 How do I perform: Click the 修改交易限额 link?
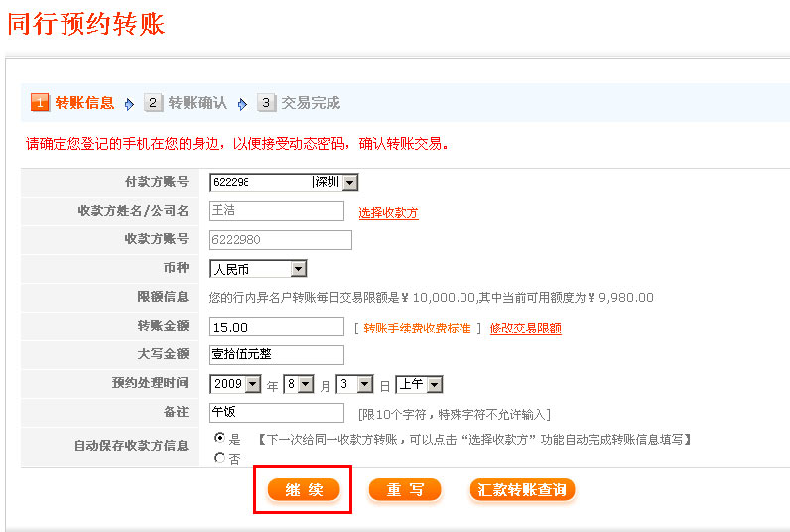pos(525,329)
